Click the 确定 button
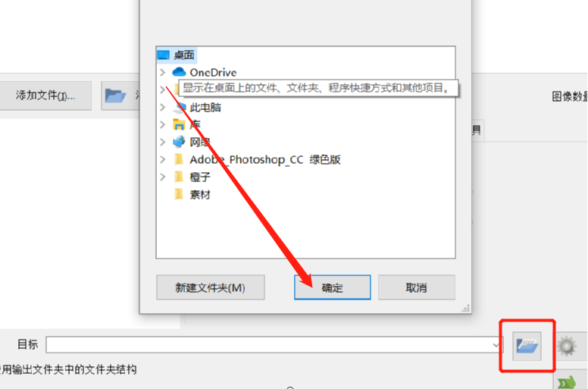588x389 pixels. [332, 287]
